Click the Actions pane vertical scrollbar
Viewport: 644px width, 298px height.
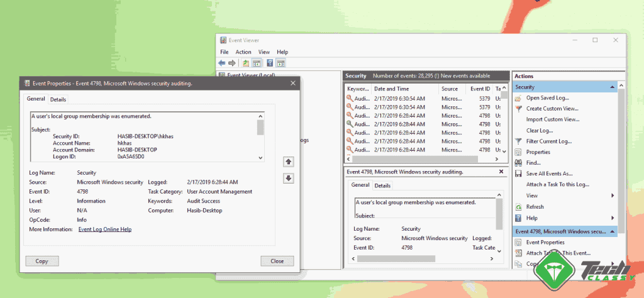621,160
